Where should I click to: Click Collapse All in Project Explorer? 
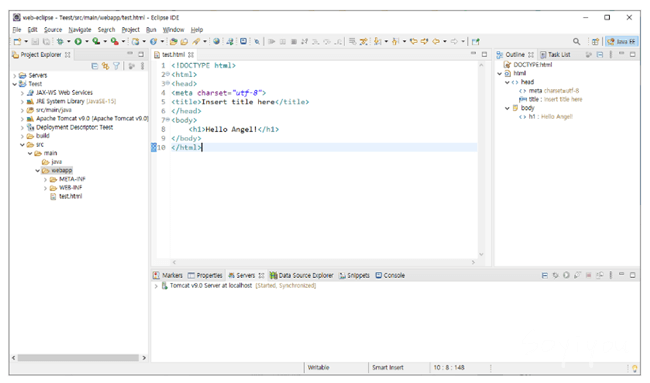click(x=95, y=66)
